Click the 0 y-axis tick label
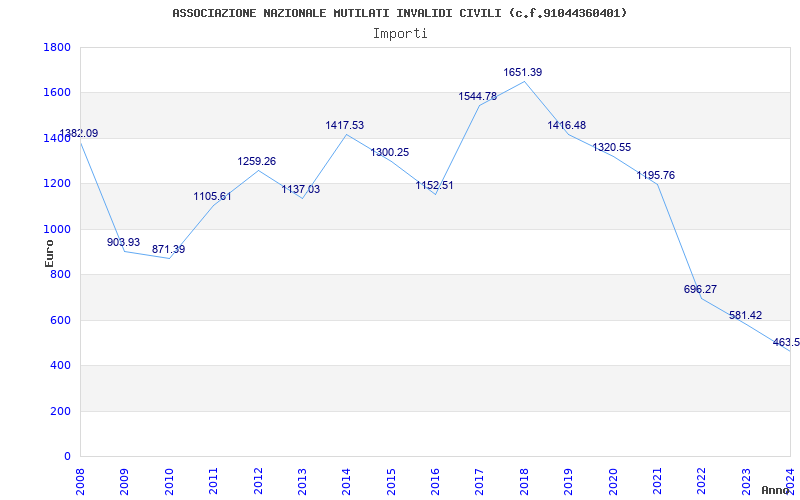The image size is (800, 500). click(67, 457)
